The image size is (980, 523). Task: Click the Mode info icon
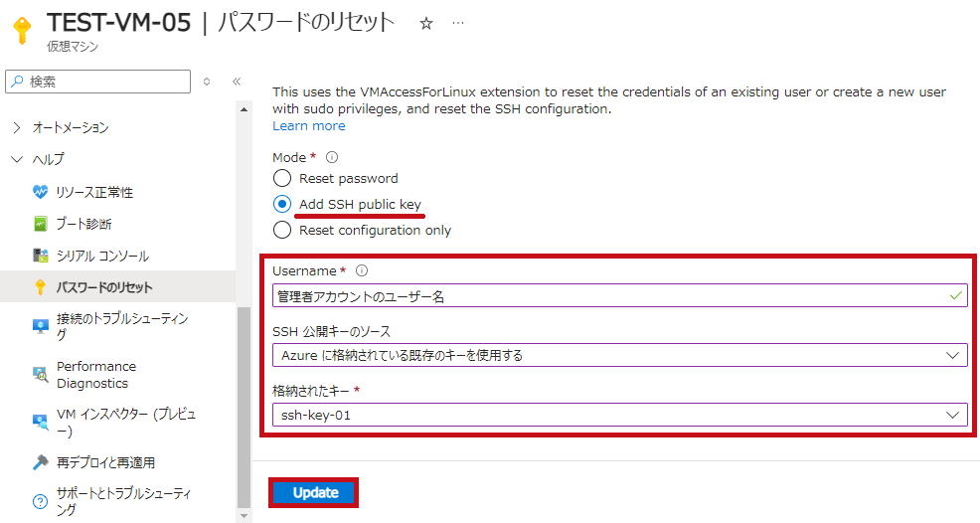[332, 157]
